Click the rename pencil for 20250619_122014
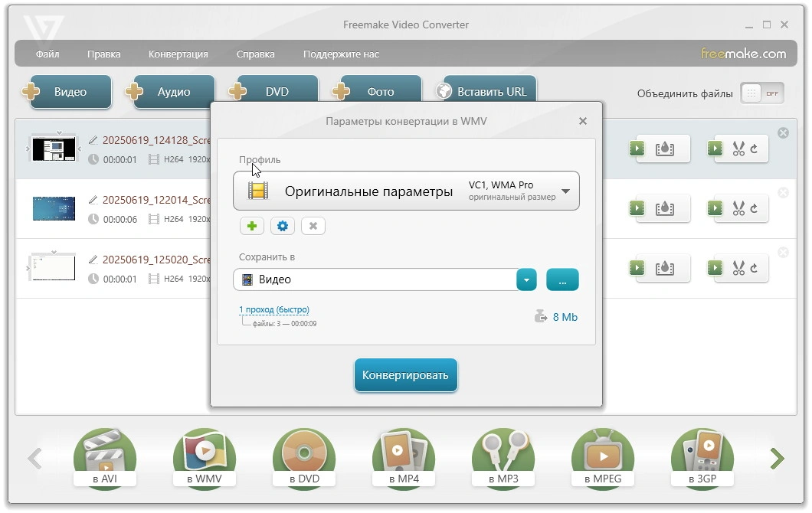Screen dimensions: 812x513 [x=93, y=199]
